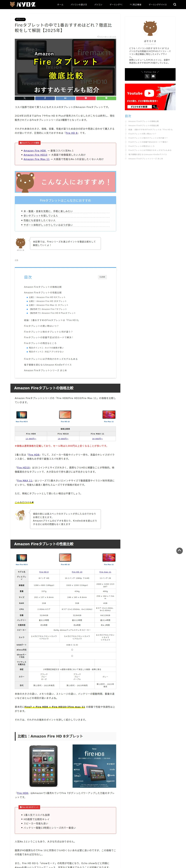Open the 15,980円〜 Fire HD8 price link
The image size is (186, 868).
click(x=31, y=439)
